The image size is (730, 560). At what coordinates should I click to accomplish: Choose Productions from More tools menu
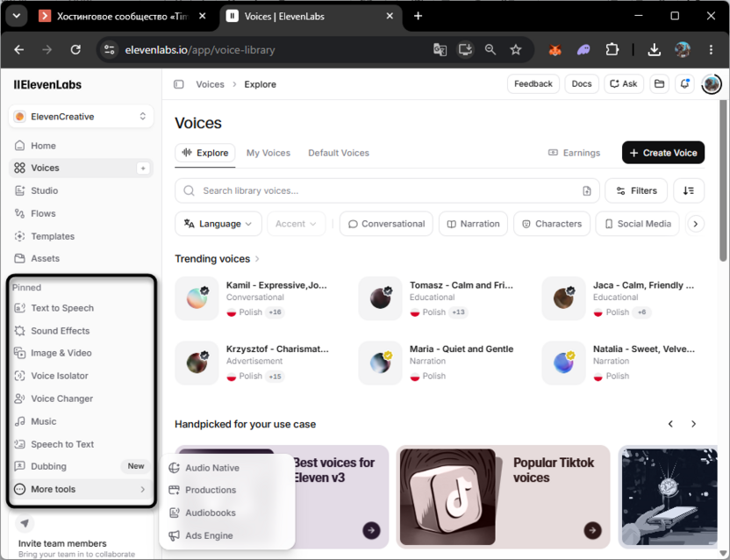click(x=226, y=490)
